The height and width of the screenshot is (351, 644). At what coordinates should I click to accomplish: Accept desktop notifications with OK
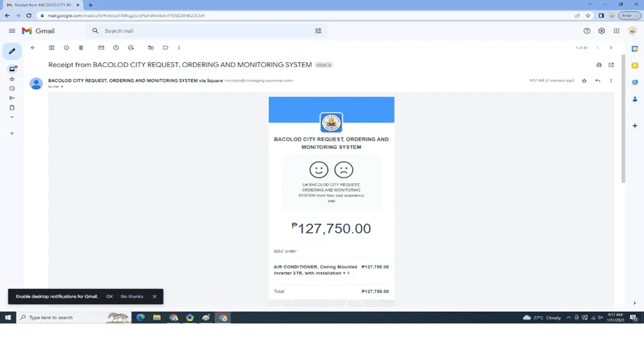tap(109, 296)
